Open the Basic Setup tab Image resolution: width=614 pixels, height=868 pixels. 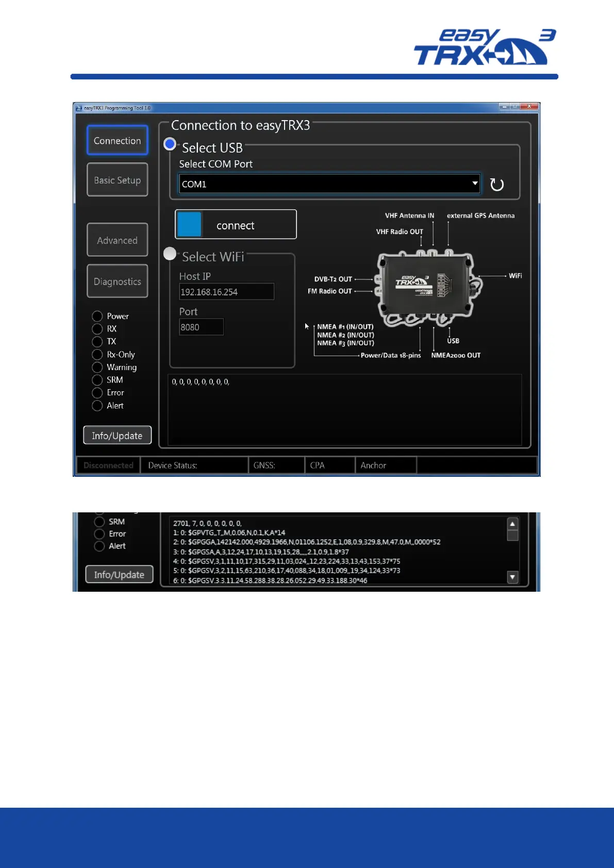pyautogui.click(x=118, y=180)
